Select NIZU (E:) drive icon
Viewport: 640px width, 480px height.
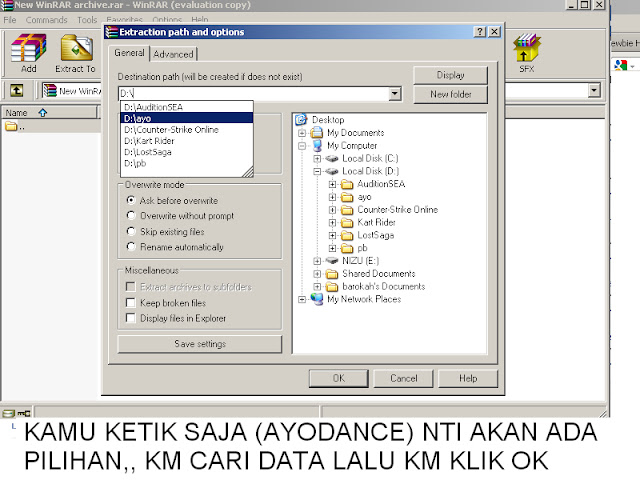(332, 260)
